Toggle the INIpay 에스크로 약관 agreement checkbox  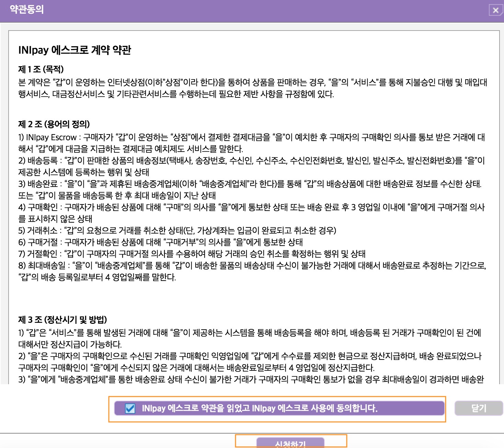(130, 409)
